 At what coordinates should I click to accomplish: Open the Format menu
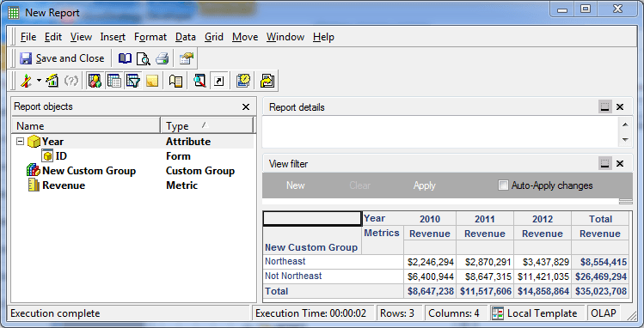click(x=150, y=37)
